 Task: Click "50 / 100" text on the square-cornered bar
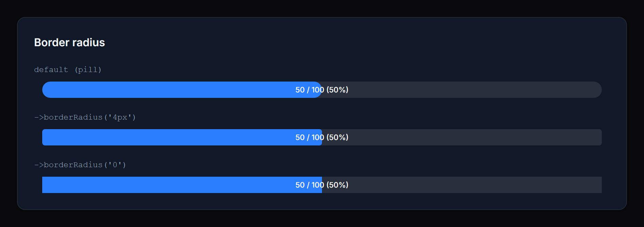309,185
